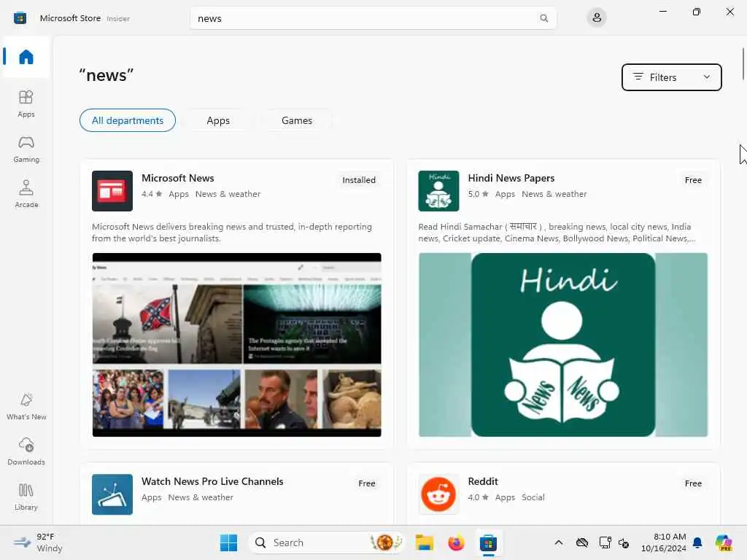The height and width of the screenshot is (560, 747).
Task: Click 'News & weather' under Microsoft News
Action: 228,194
